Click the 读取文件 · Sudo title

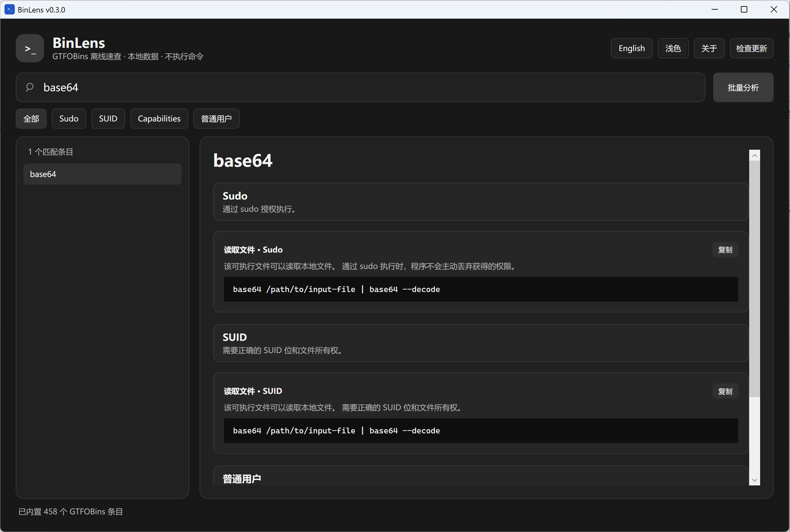253,250
